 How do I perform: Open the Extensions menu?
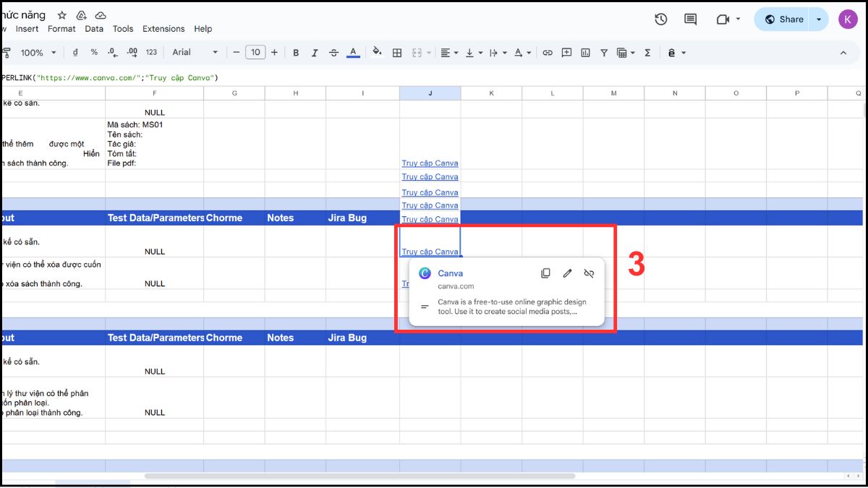(163, 29)
